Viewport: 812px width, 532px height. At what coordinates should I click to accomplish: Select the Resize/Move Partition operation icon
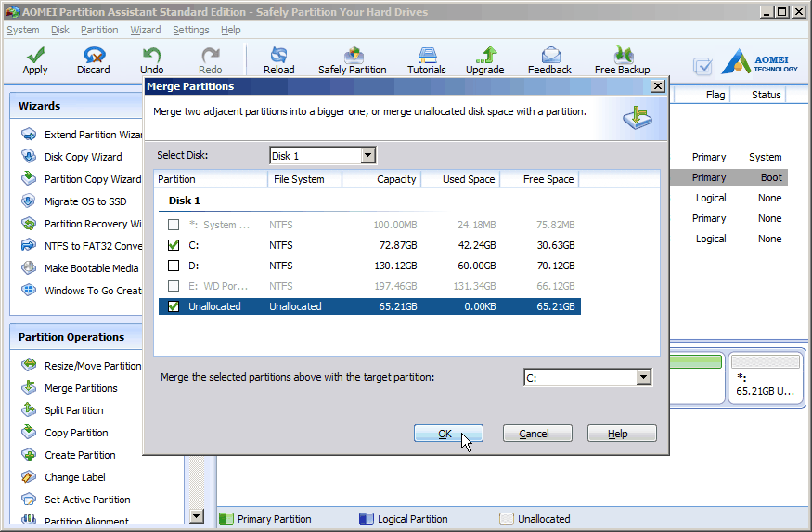click(29, 365)
